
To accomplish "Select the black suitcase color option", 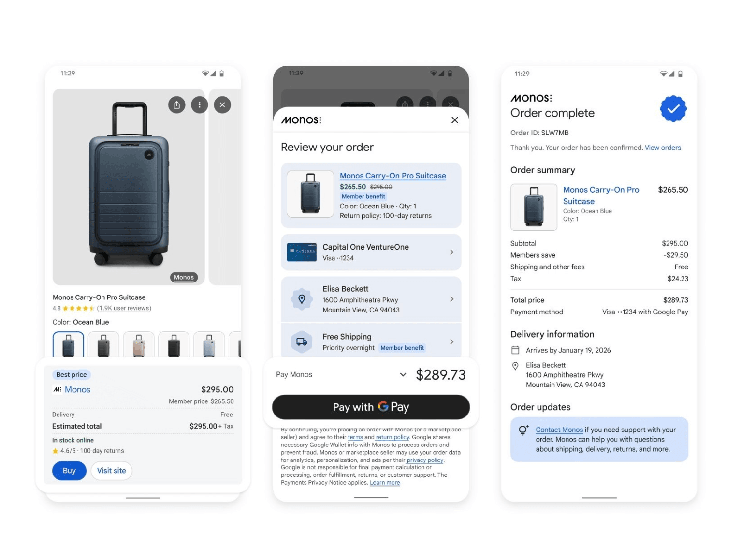I will click(174, 345).
